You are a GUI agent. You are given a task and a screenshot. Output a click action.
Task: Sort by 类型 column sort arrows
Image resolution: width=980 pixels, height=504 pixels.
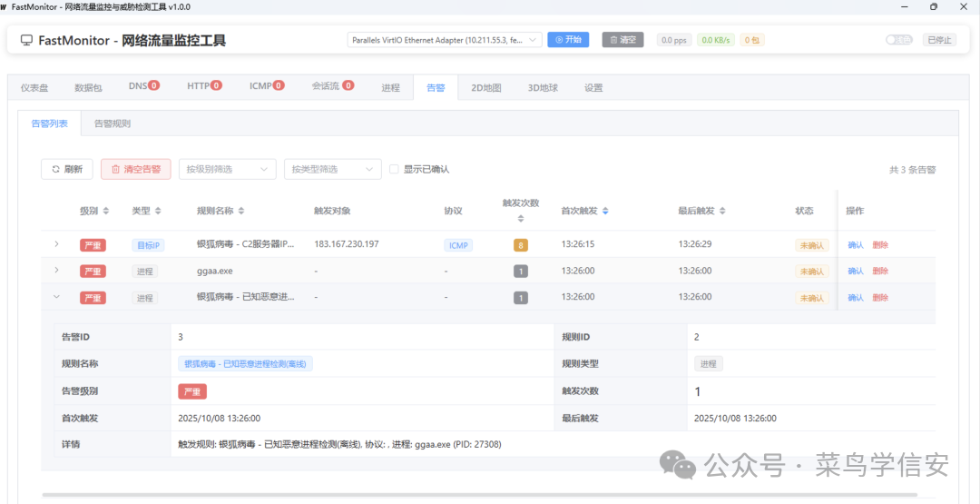coord(158,211)
